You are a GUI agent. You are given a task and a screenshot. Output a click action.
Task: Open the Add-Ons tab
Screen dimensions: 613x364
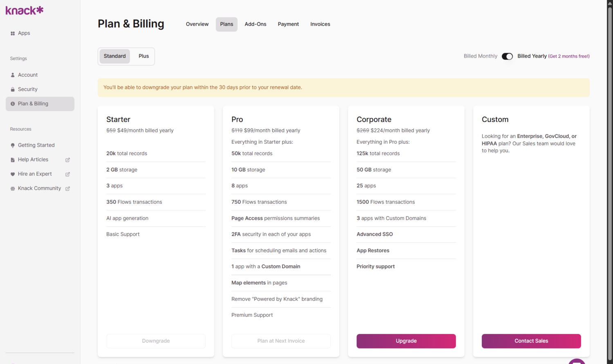click(255, 24)
